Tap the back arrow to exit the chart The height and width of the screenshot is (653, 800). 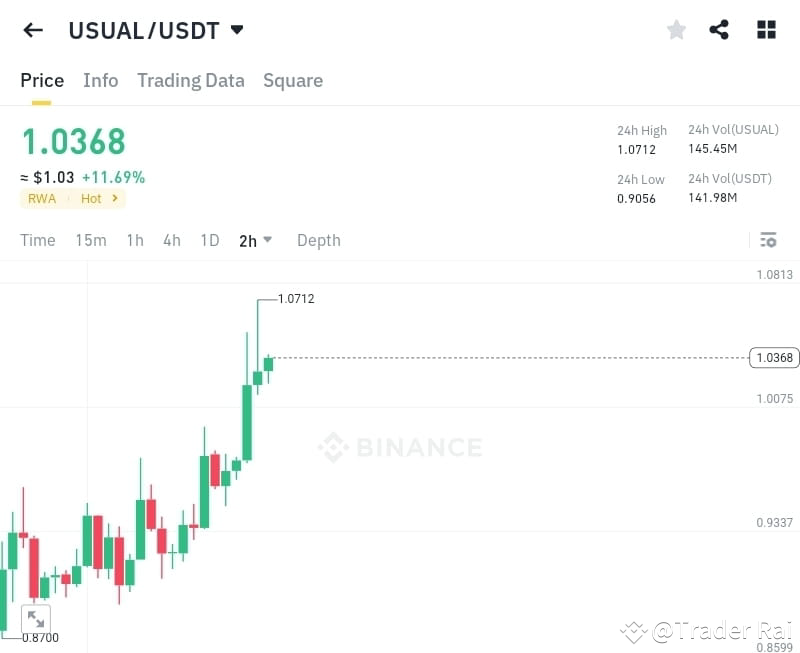[32, 30]
